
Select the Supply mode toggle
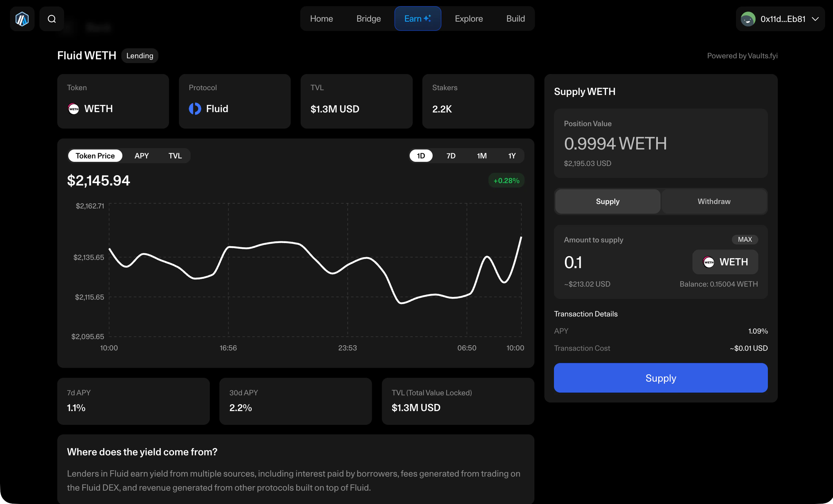[608, 201]
